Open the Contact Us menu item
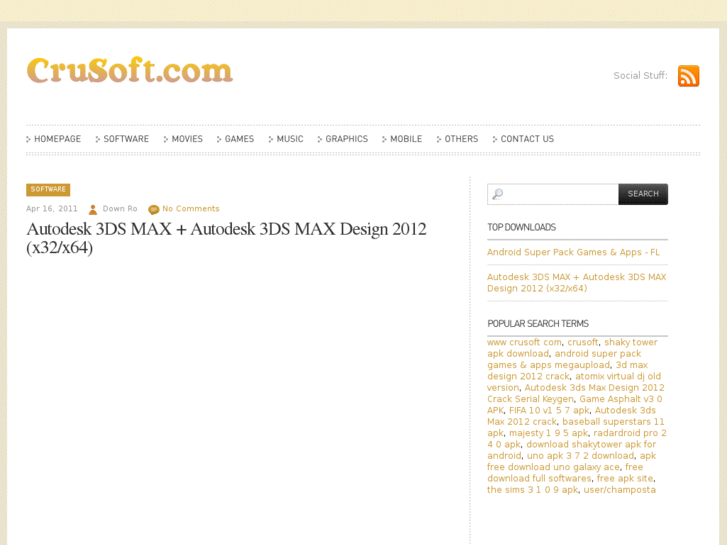 tap(523, 139)
